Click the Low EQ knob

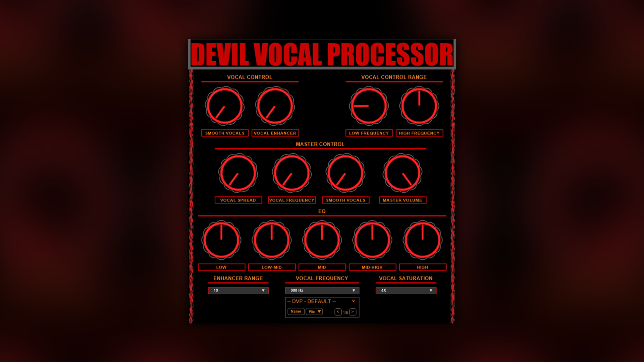[221, 240]
